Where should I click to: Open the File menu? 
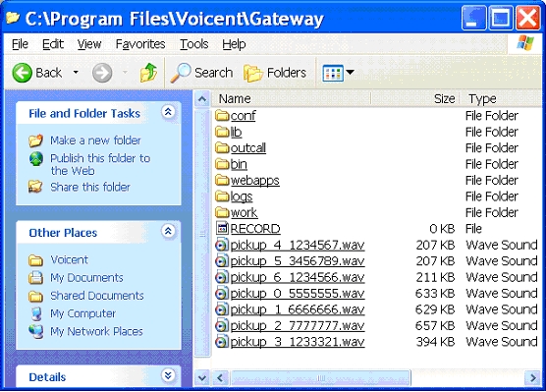coord(20,44)
